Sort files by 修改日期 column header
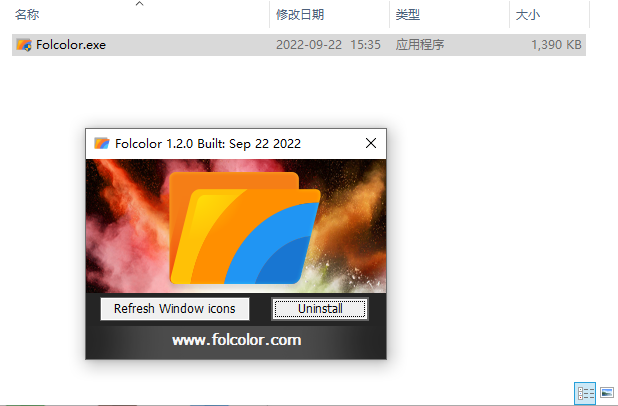This screenshot has height=406, width=618. [300, 15]
